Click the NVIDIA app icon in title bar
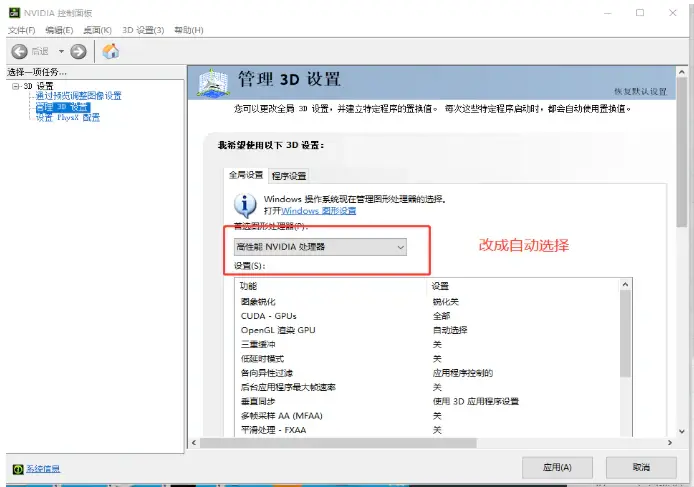The height and width of the screenshot is (487, 694). 14,13
